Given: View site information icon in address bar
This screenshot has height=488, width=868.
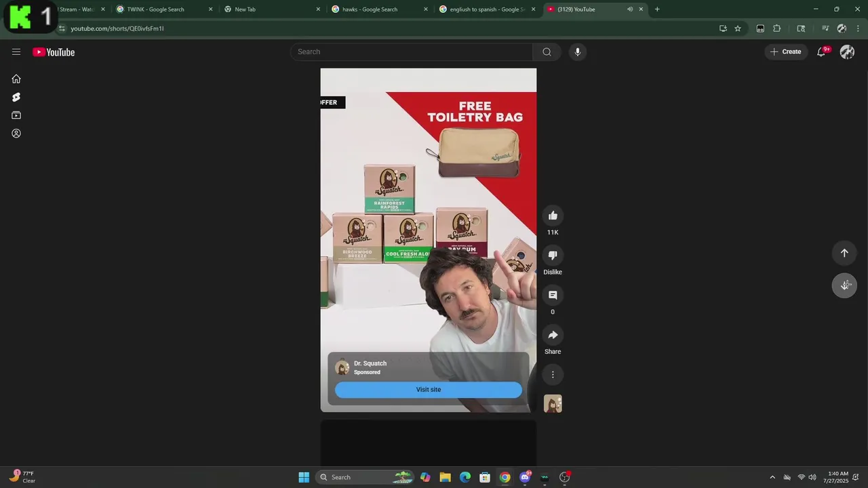Looking at the screenshot, I should point(62,28).
